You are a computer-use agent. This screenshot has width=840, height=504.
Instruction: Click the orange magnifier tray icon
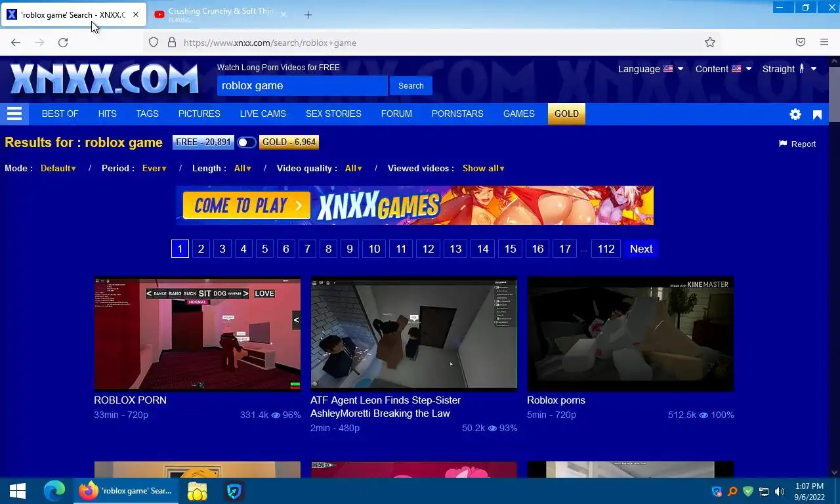732,492
